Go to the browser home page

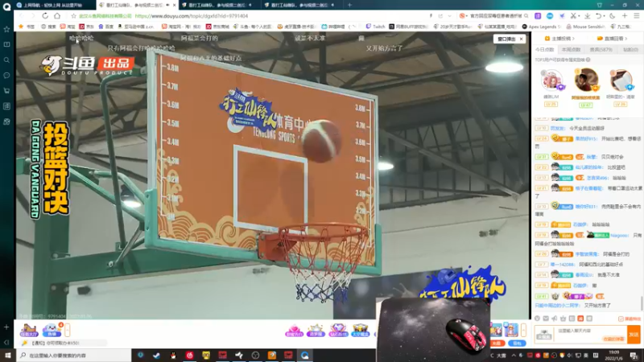(x=57, y=15)
